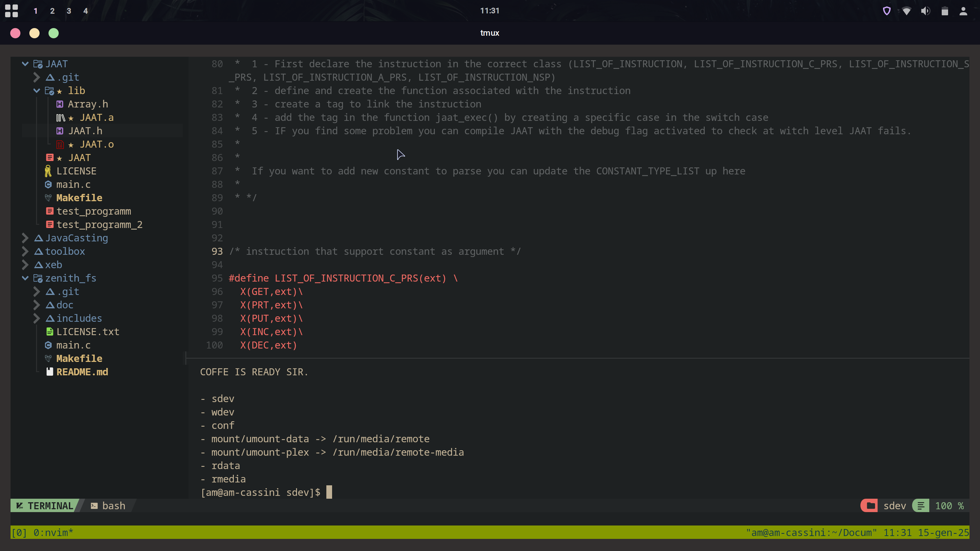Viewport: 980px width, 551px height.
Task: Expand the toolbox folder
Action: pos(25,251)
